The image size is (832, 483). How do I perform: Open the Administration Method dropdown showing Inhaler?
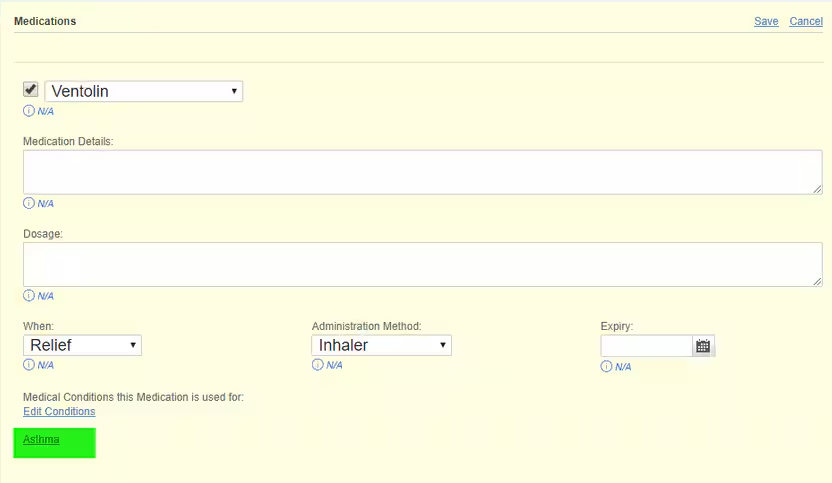click(382, 345)
